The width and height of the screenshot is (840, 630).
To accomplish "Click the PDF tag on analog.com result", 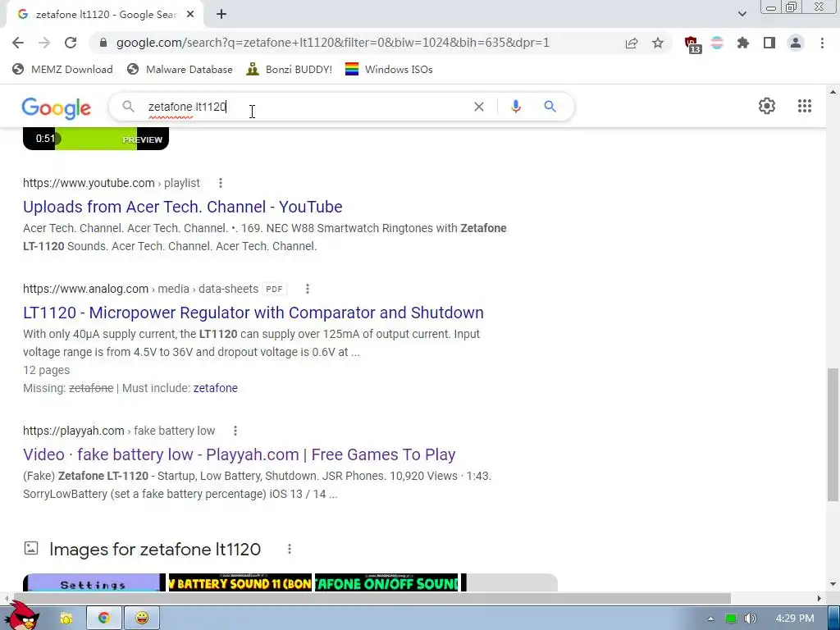I will click(x=274, y=289).
